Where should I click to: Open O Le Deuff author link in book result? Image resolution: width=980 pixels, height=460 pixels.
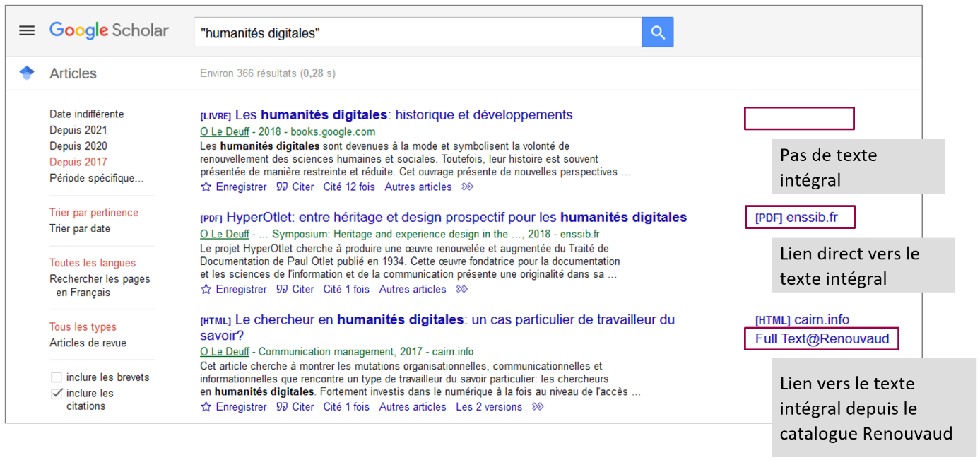225,132
